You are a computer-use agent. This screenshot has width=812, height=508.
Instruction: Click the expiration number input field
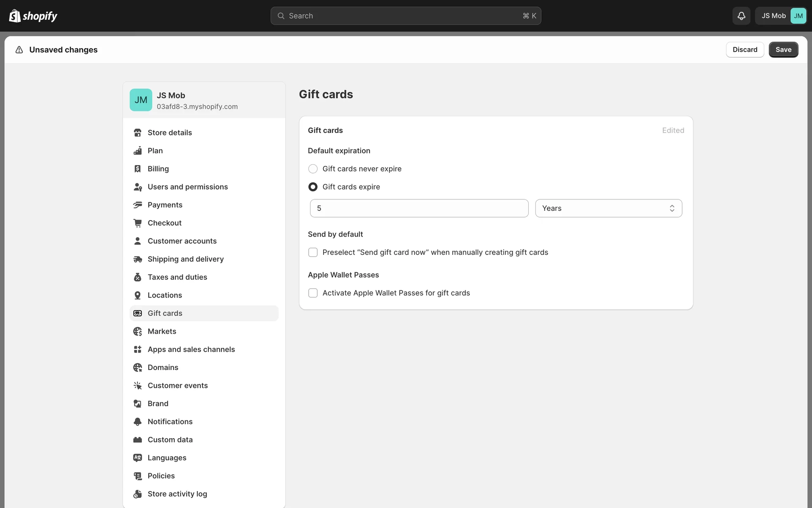point(419,208)
